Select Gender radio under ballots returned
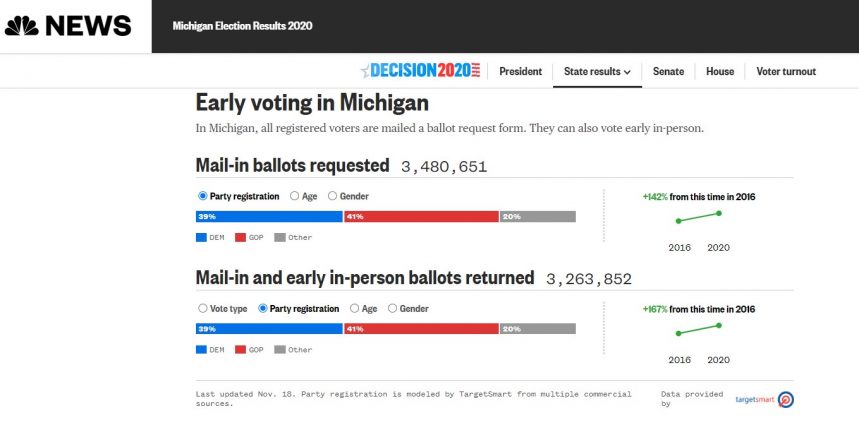 (x=393, y=309)
